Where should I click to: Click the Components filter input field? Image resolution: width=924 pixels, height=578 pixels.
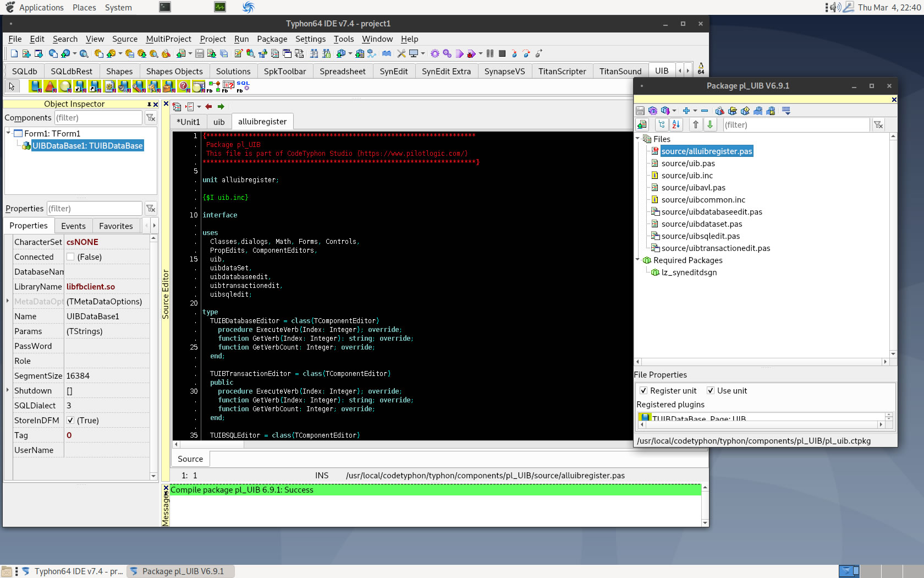click(x=98, y=118)
